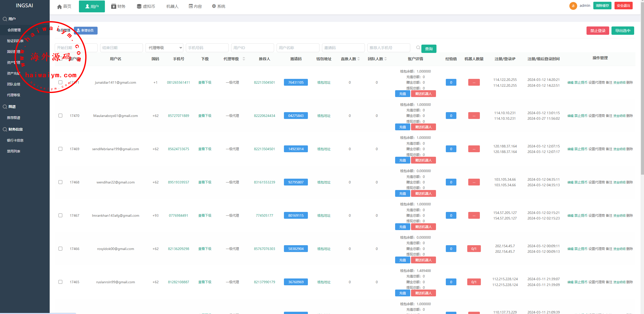Click the home icon in top navigation
The image size is (644, 314).
pos(60,7)
